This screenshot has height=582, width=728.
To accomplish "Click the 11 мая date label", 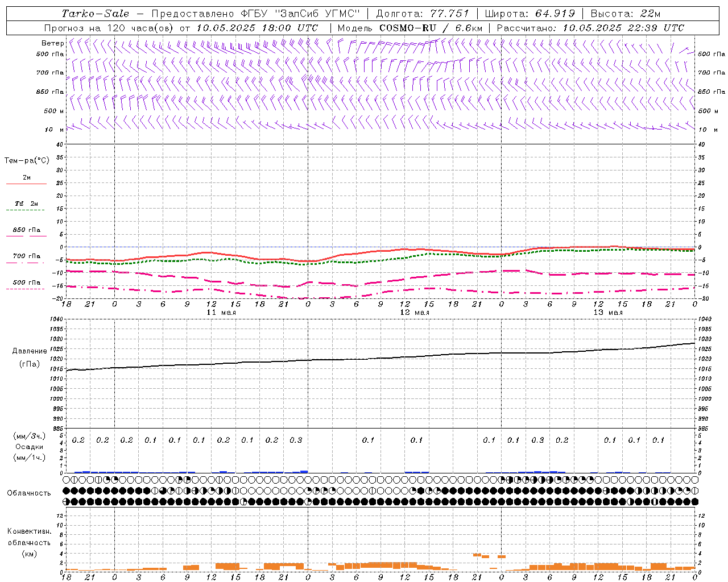I will 221,313.
